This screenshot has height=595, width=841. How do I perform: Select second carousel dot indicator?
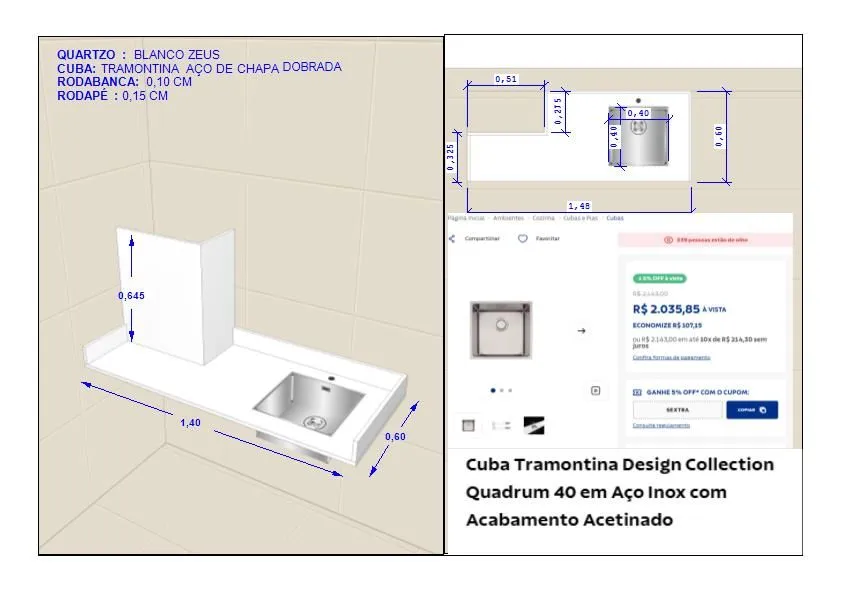click(x=501, y=391)
